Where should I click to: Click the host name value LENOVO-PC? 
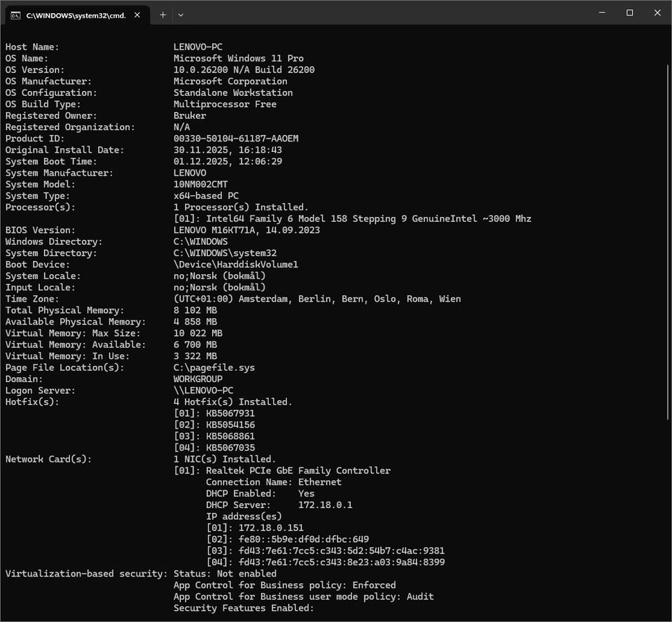(x=198, y=47)
